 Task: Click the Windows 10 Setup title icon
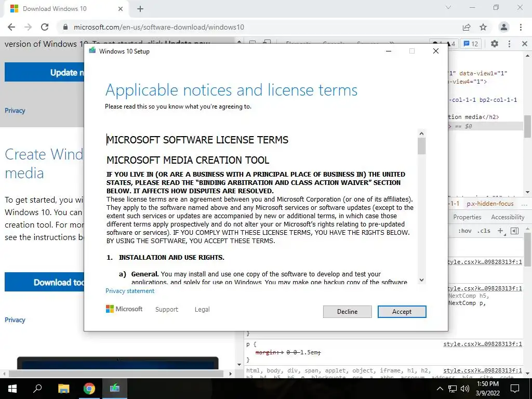click(92, 51)
